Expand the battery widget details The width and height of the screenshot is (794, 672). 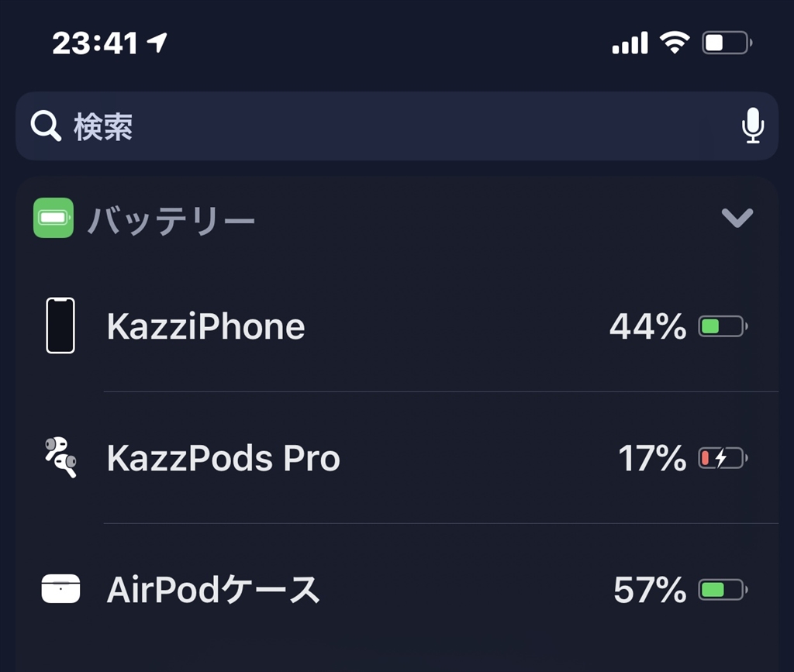tap(738, 218)
